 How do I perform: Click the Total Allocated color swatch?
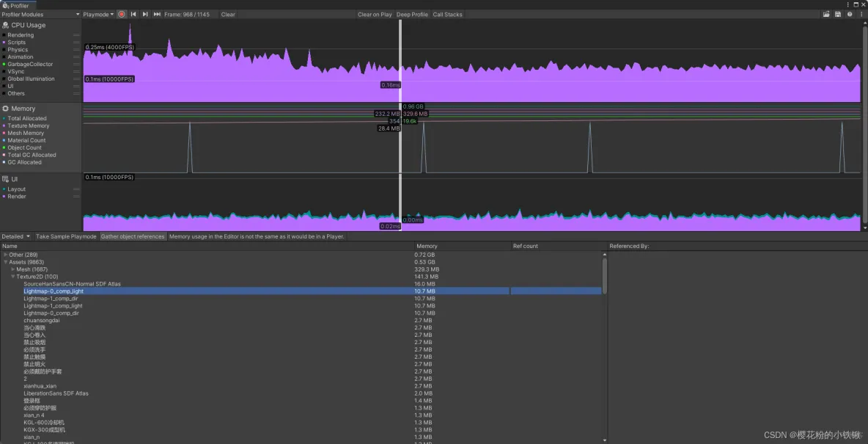pos(4,119)
